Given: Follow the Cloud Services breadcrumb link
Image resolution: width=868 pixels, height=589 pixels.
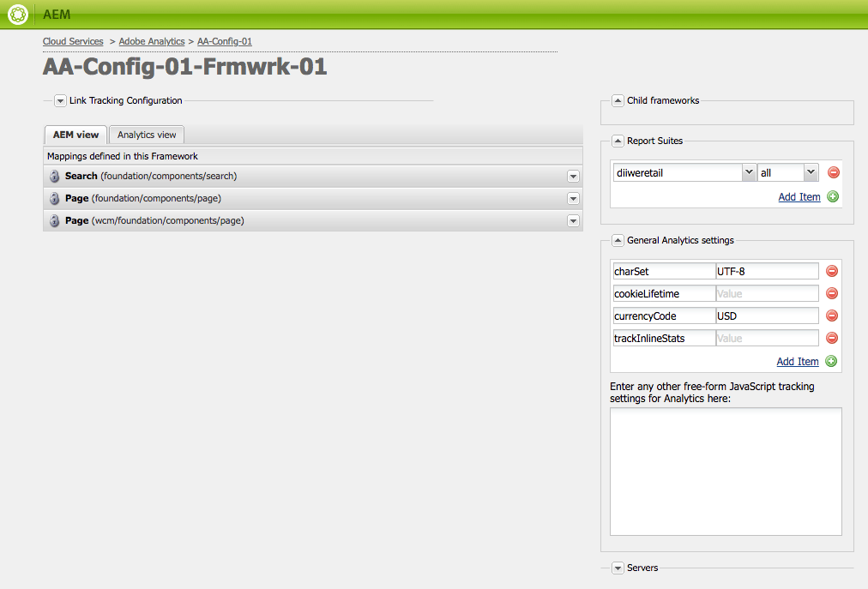Looking at the screenshot, I should point(73,41).
